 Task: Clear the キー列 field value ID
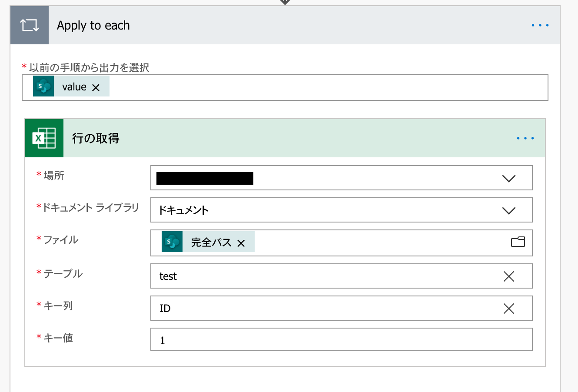508,309
